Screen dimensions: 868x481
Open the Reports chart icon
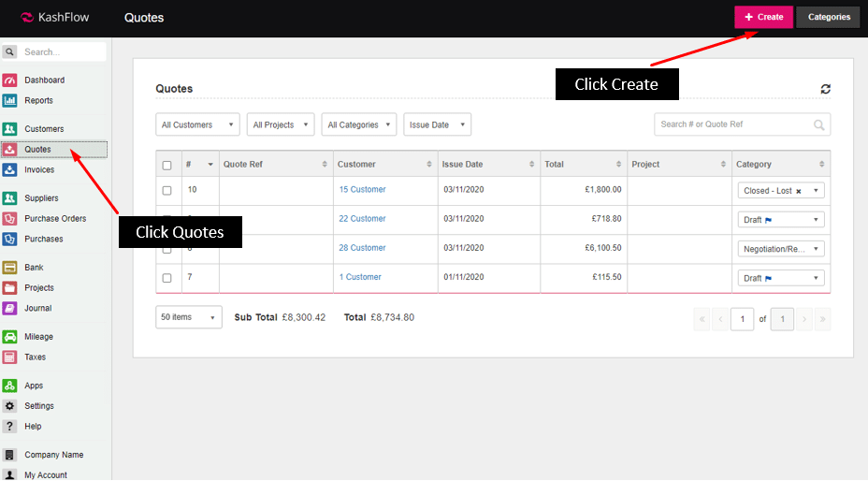[x=9, y=101]
